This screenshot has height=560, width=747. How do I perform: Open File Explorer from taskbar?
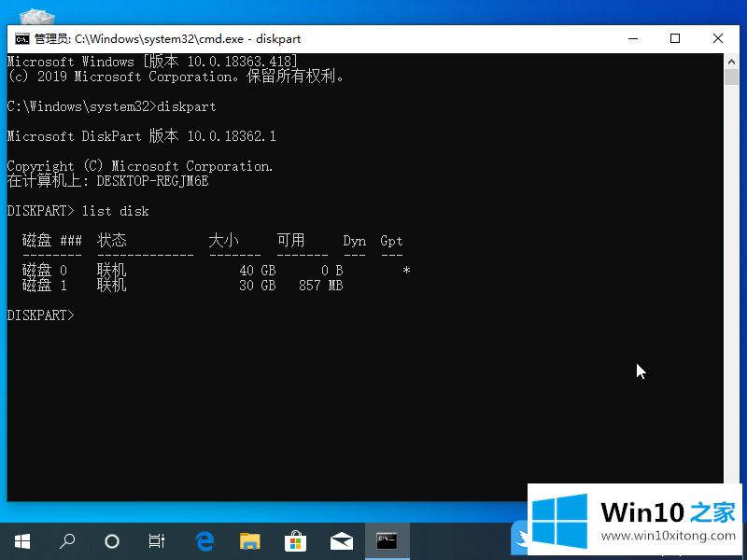tap(249, 541)
